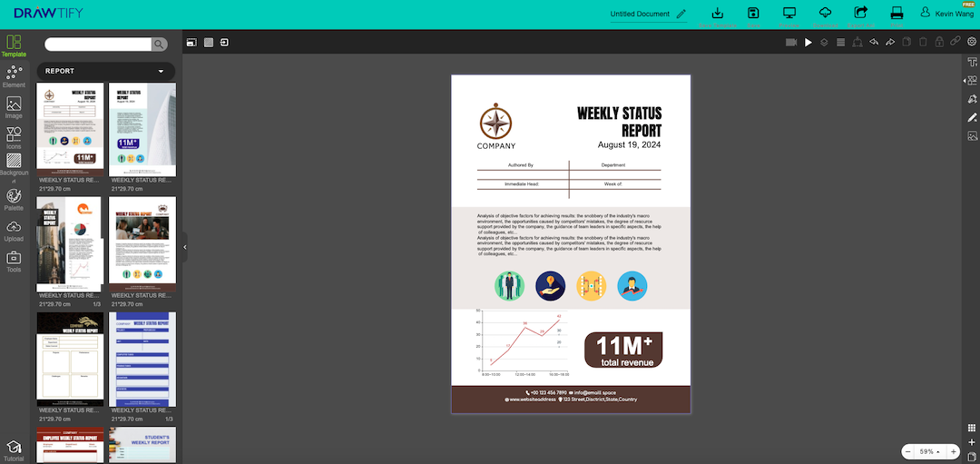980x464 pixels.
Task: Zoom in with the plus button
Action: pos(953,451)
